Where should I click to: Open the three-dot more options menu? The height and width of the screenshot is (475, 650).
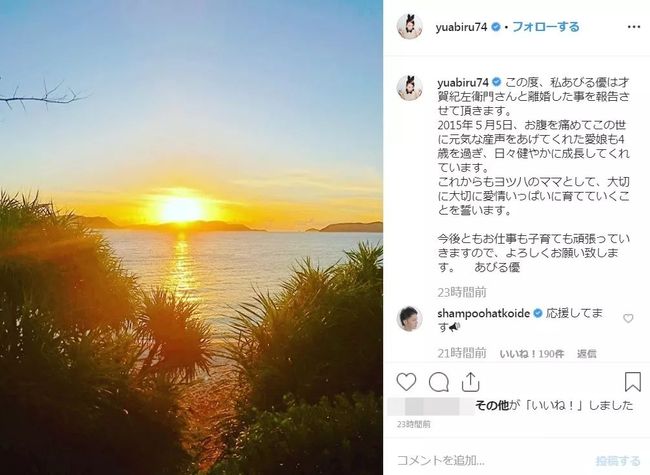click(634, 27)
